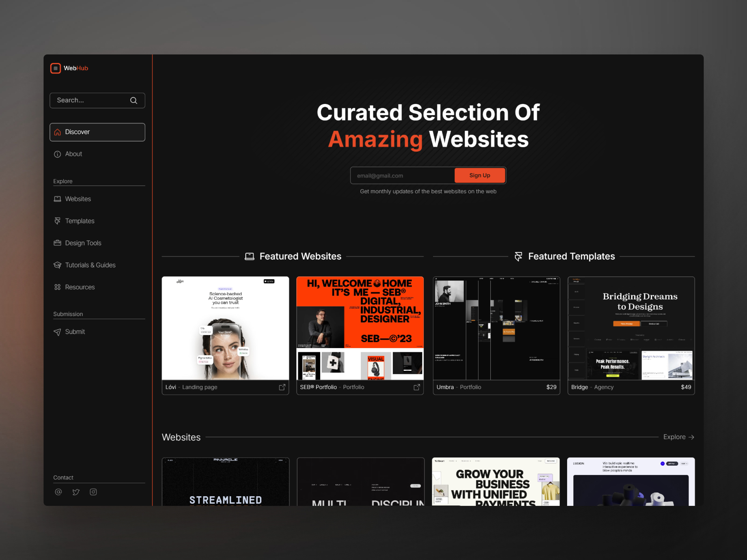Click the WebHub logo
Viewport: 747px width, 560px height.
click(69, 68)
